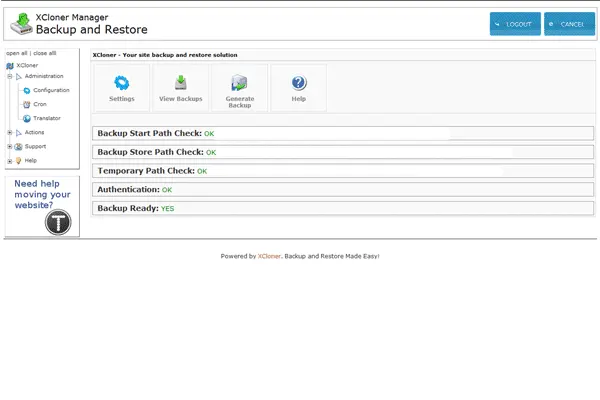Click the View Backups icon
The height and width of the screenshot is (400, 600).
click(x=180, y=84)
